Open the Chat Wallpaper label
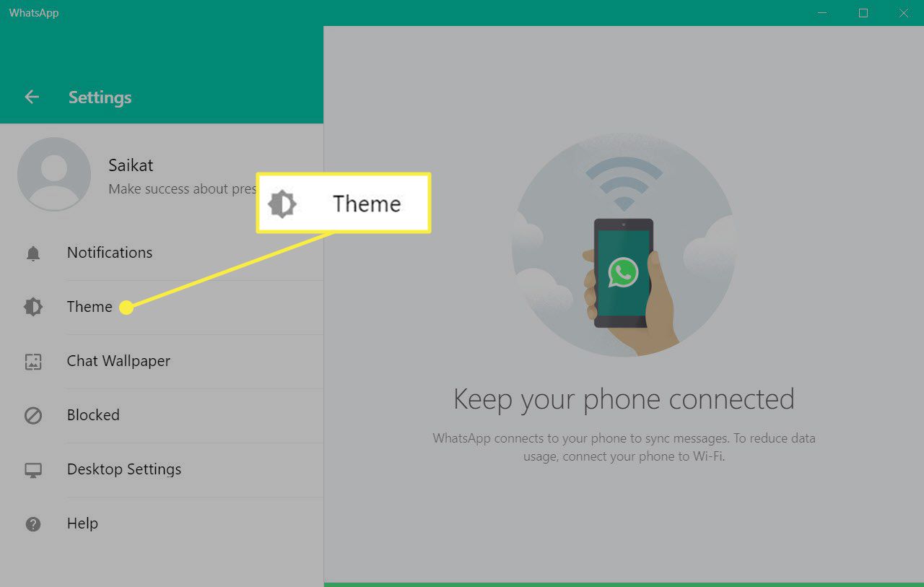924x587 pixels. click(x=118, y=361)
